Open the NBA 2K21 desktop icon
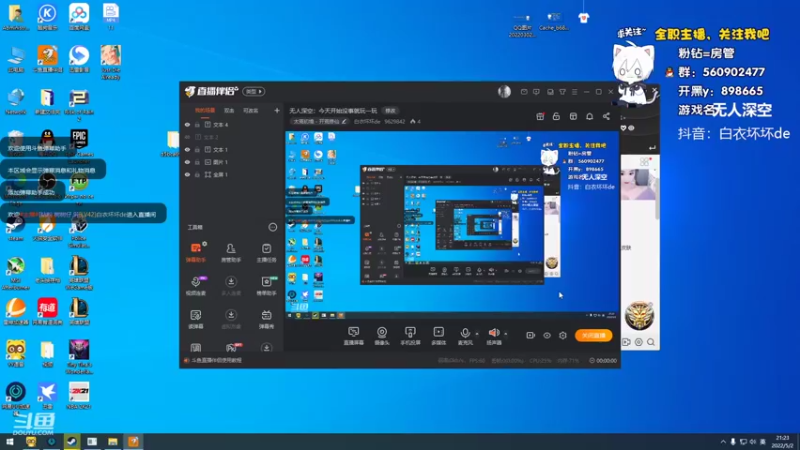 (x=79, y=395)
